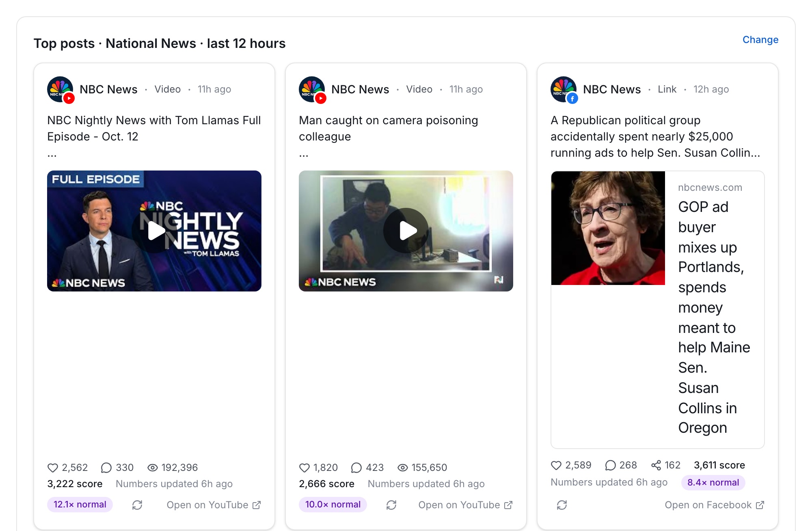Click comment icon beside 423 comments
The height and width of the screenshot is (531, 812).
(356, 468)
